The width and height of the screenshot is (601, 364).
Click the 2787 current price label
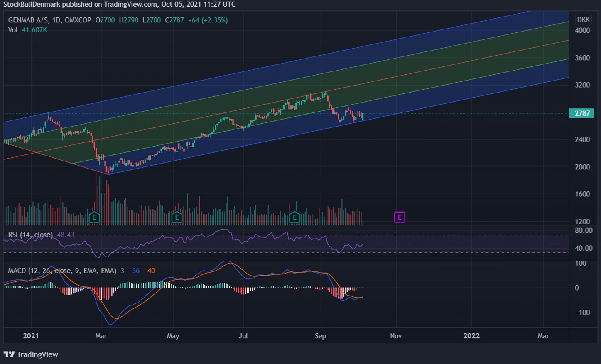pos(581,113)
